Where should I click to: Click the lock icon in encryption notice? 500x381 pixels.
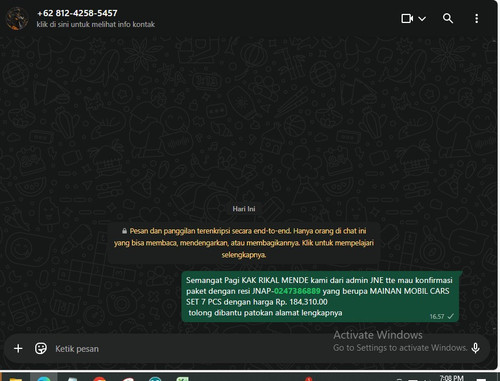pos(124,231)
